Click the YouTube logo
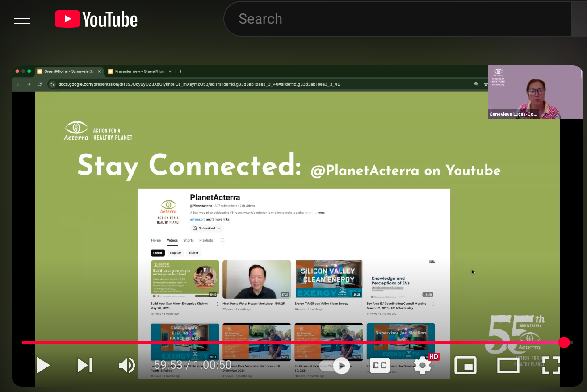 click(x=96, y=19)
